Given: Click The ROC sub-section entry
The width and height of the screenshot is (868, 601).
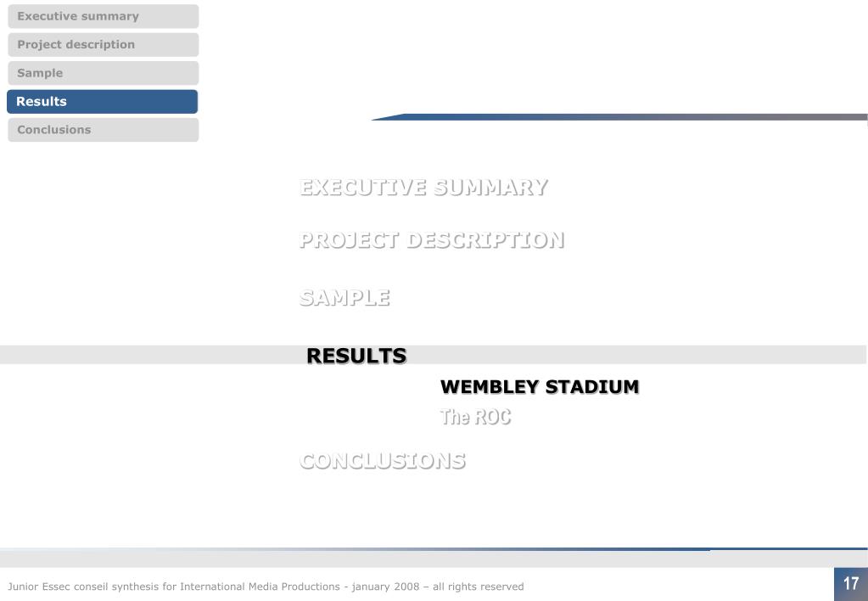Looking at the screenshot, I should coord(475,417).
